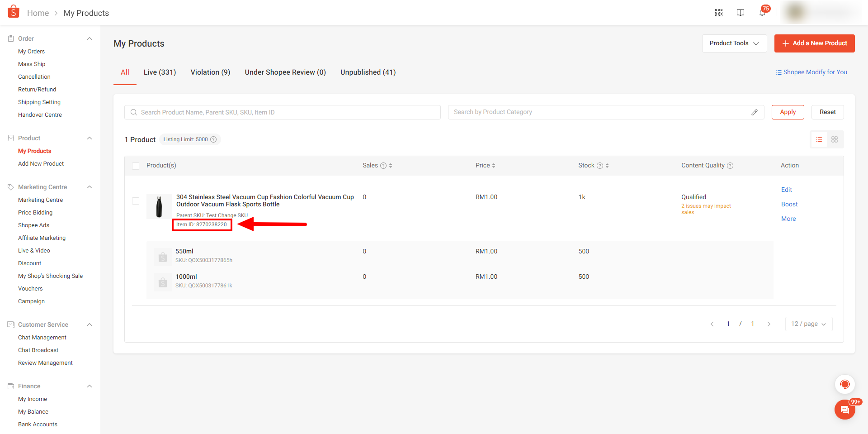
Task: Click the pencil edit icon in category search
Action: coord(755,112)
